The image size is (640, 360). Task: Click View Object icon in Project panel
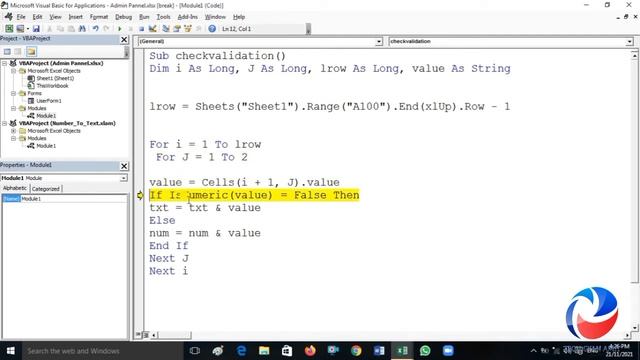18,51
